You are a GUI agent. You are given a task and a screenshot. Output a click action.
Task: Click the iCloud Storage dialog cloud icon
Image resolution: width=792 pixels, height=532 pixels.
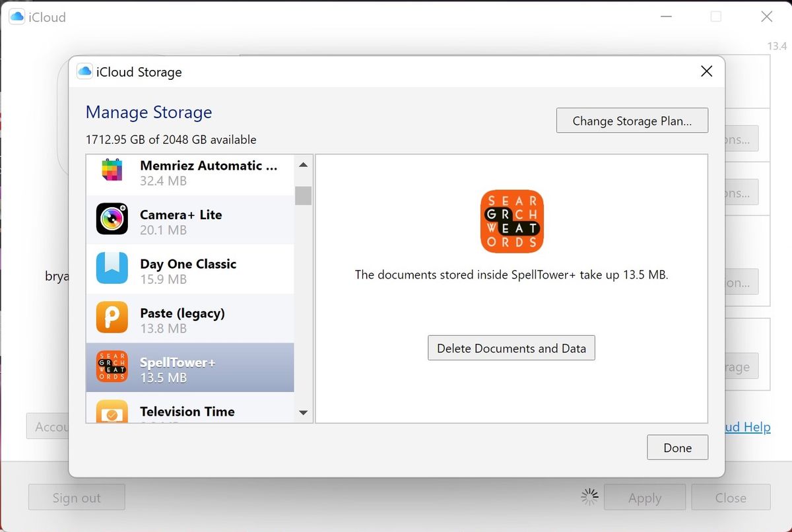(84, 71)
